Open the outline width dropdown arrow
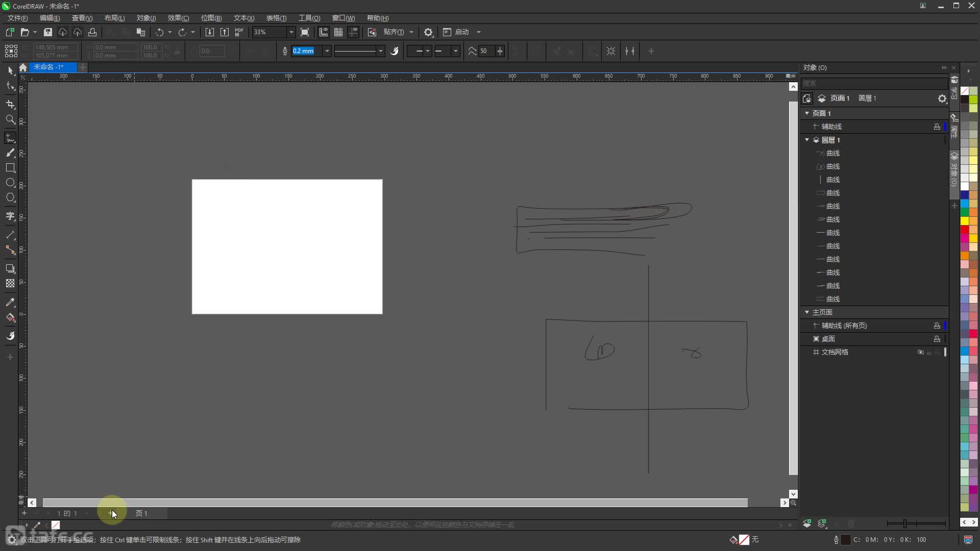 tap(327, 51)
